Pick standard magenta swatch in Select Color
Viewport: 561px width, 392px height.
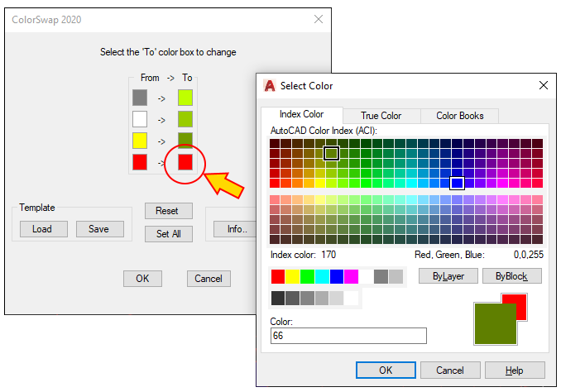(x=352, y=277)
